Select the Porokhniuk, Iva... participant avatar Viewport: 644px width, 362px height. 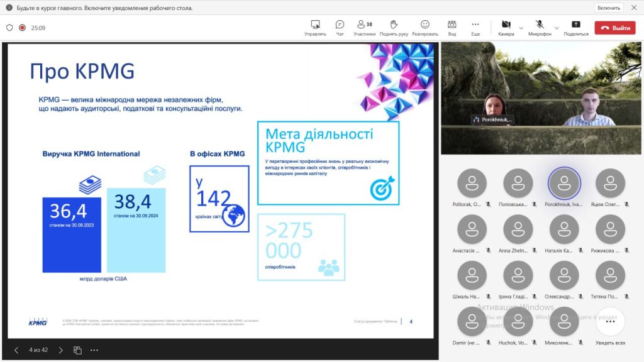click(x=564, y=183)
